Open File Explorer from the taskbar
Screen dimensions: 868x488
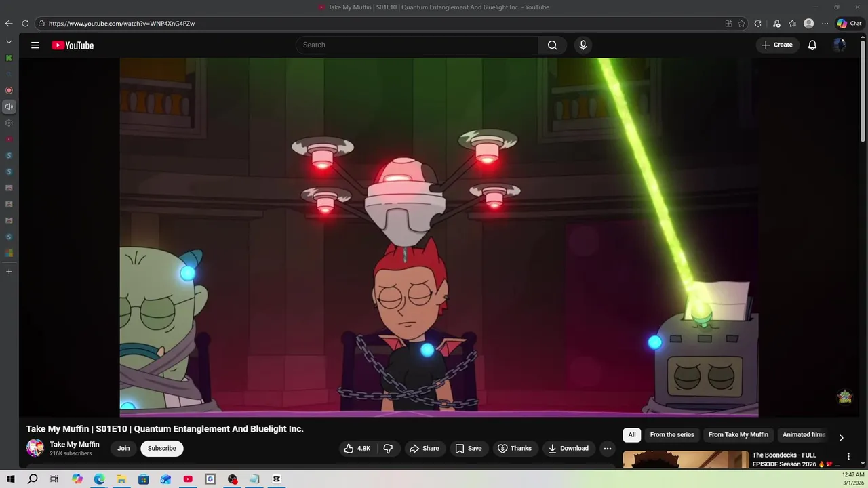(121, 479)
